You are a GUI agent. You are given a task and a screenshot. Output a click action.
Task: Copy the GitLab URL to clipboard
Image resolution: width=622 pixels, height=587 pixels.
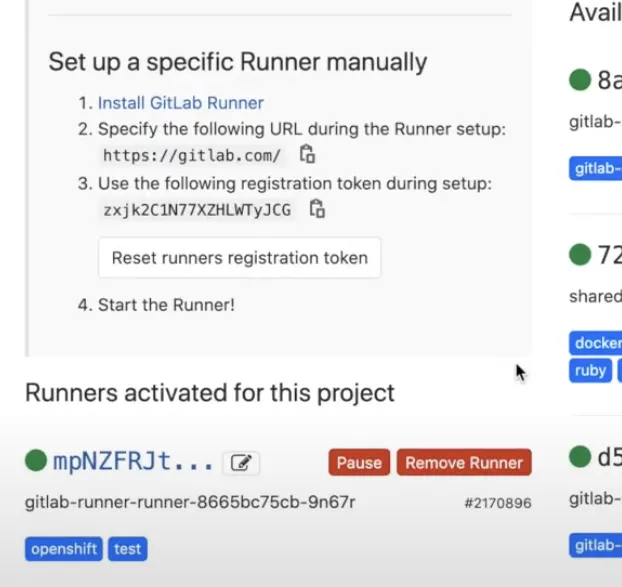click(x=308, y=155)
